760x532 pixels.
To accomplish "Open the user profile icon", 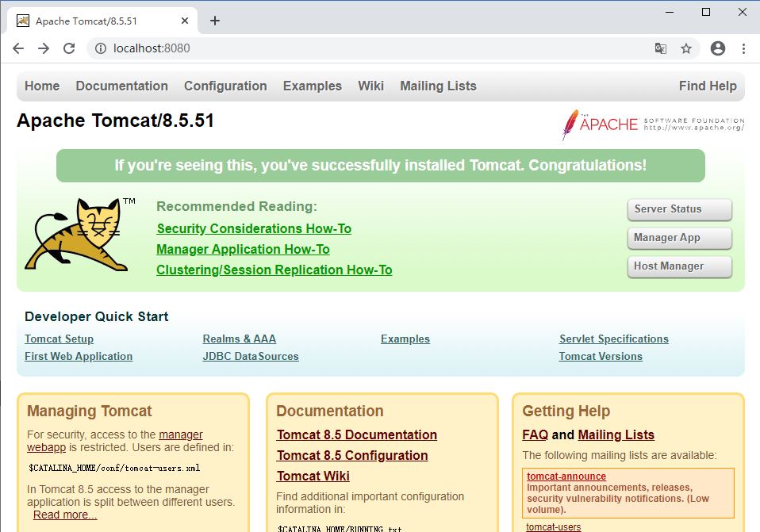I will tap(717, 48).
